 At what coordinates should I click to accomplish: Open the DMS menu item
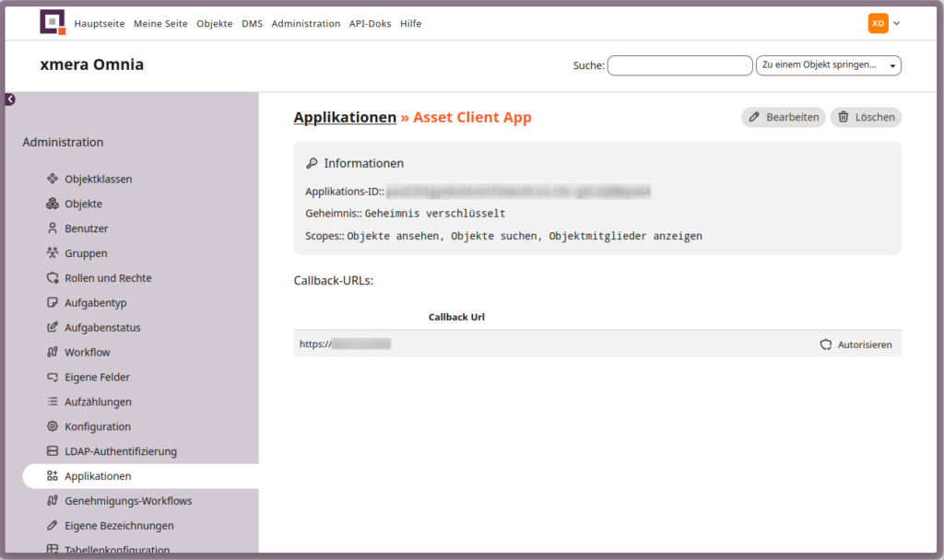253,23
